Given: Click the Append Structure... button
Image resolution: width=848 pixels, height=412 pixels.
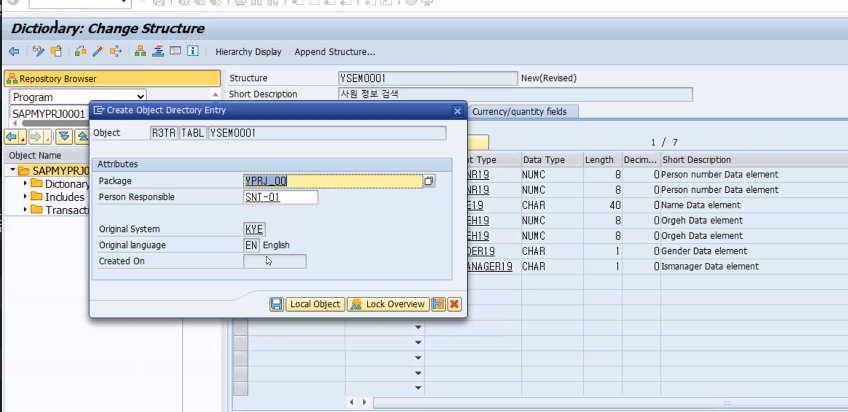Looking at the screenshot, I should click(x=335, y=52).
